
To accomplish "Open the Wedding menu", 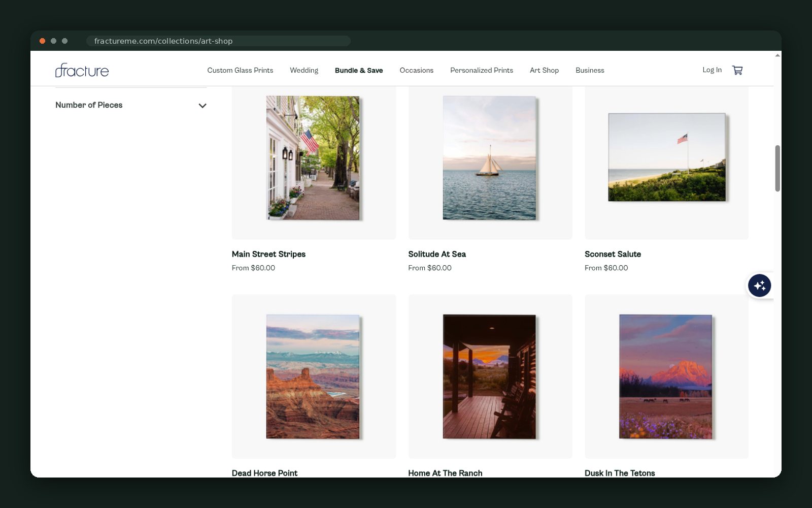I will [304, 70].
